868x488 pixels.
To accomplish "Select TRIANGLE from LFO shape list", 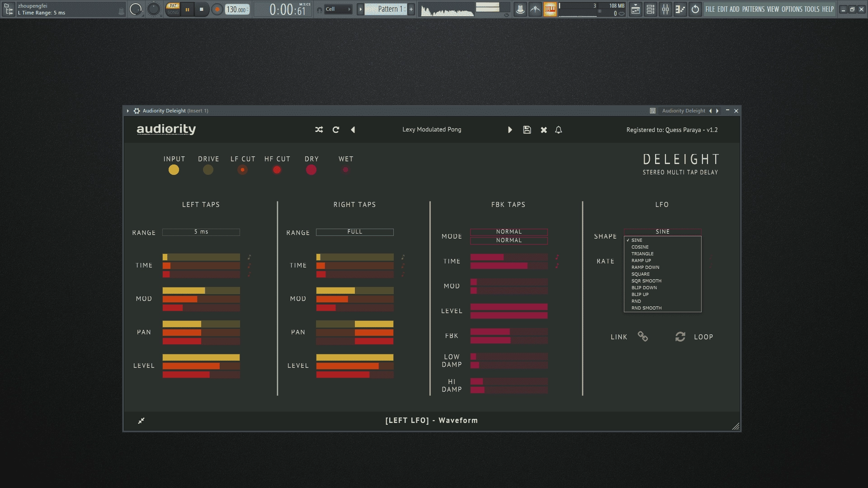I will tap(663, 254).
